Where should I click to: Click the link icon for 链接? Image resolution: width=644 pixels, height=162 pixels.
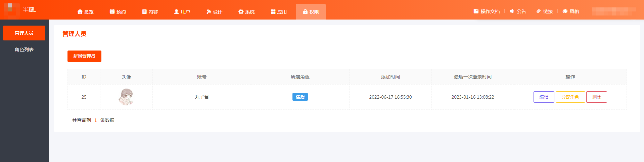pos(539,11)
